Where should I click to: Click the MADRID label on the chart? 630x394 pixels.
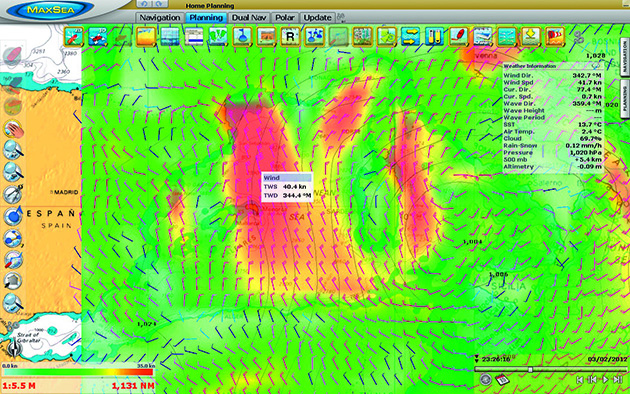(x=66, y=192)
